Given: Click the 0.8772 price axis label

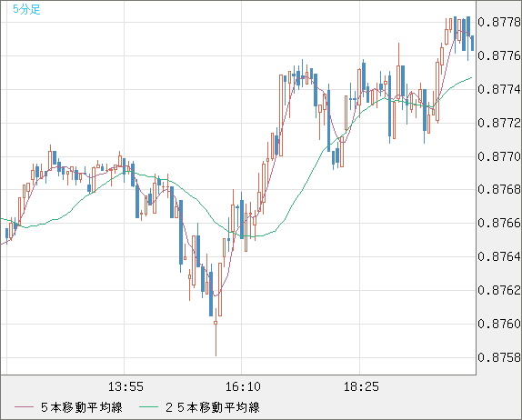Looking at the screenshot, I should pos(499,123).
